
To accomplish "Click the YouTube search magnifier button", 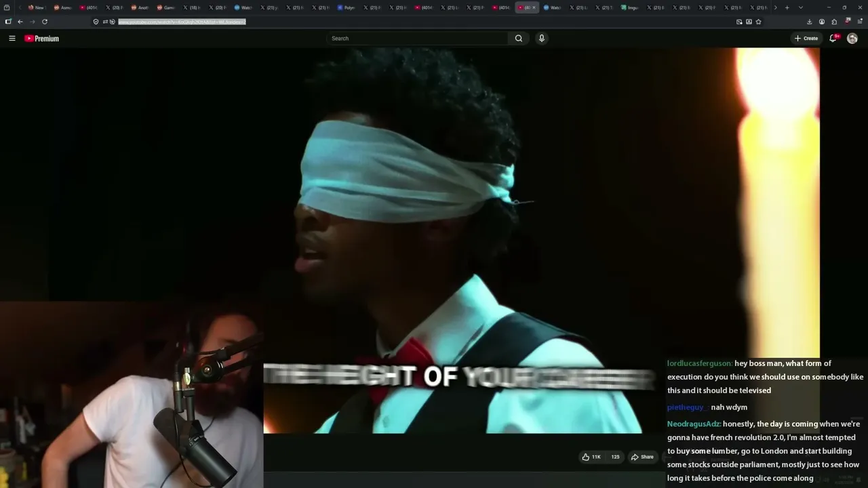I will tap(519, 39).
